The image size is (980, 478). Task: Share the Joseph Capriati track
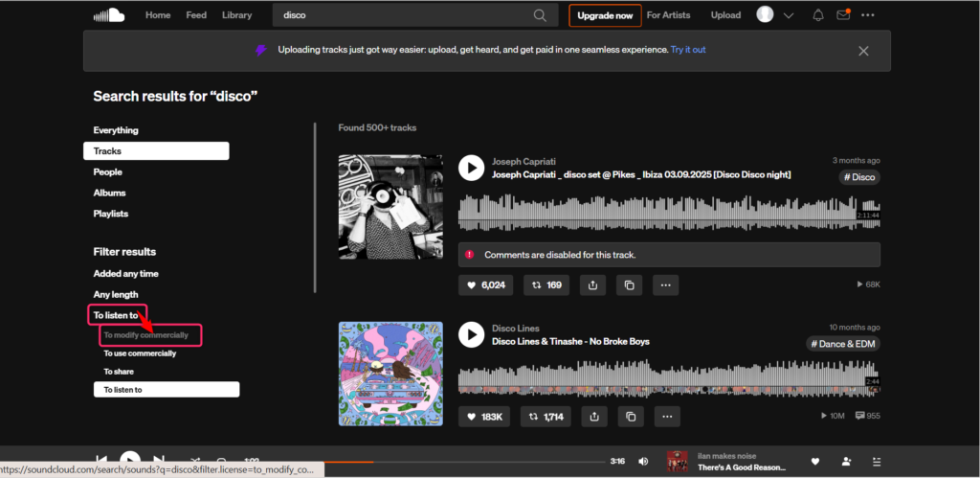tap(593, 285)
